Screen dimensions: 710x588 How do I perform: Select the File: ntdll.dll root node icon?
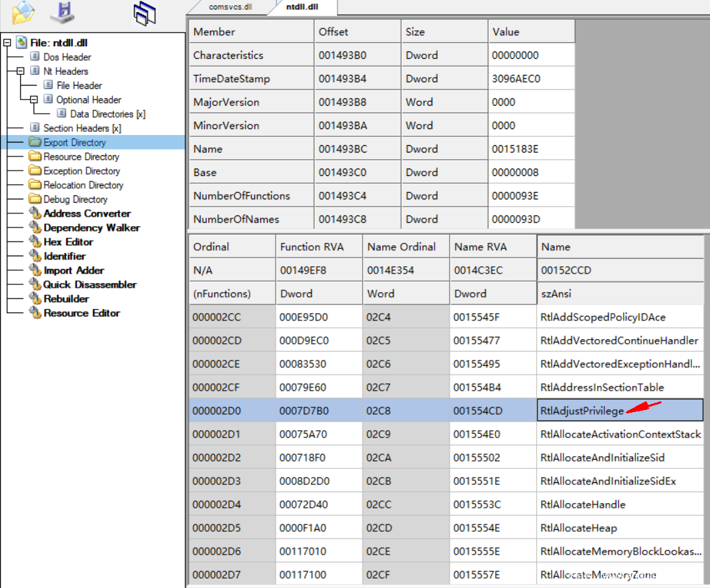click(21, 43)
